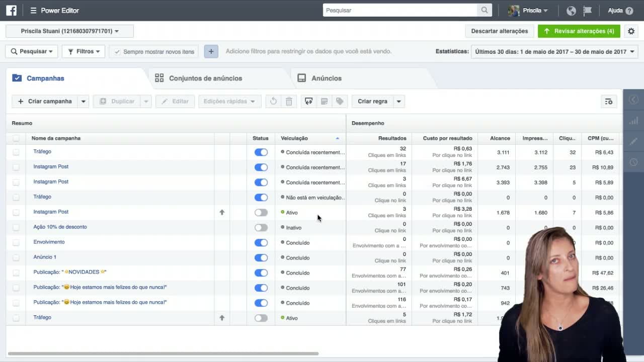Toggle status switch for first Tráfego campaign
The width and height of the screenshot is (644, 362).
tap(261, 152)
